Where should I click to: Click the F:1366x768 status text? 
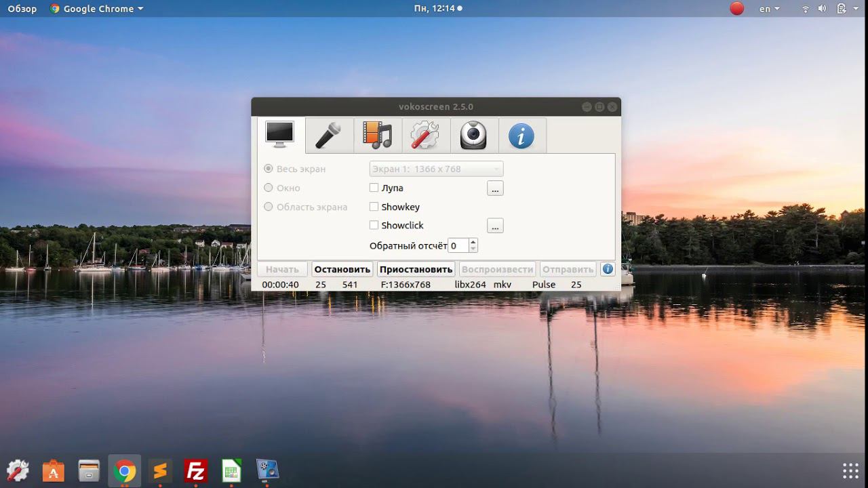[x=406, y=285]
